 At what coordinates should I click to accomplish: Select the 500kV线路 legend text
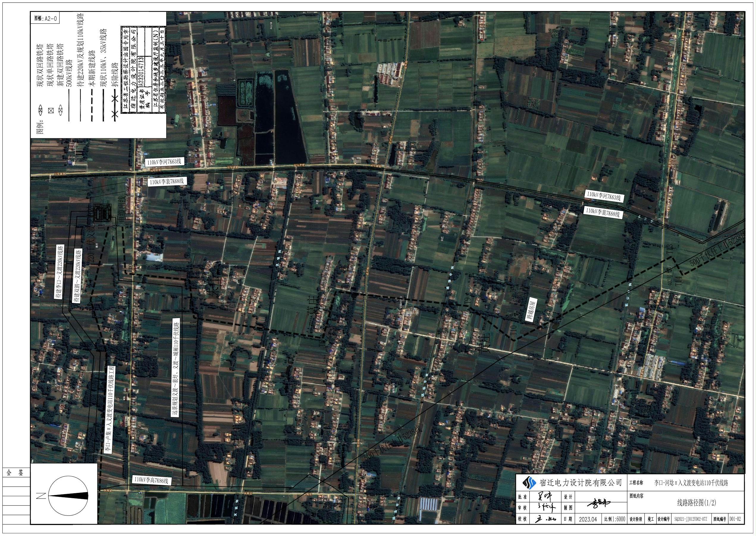click(x=69, y=73)
